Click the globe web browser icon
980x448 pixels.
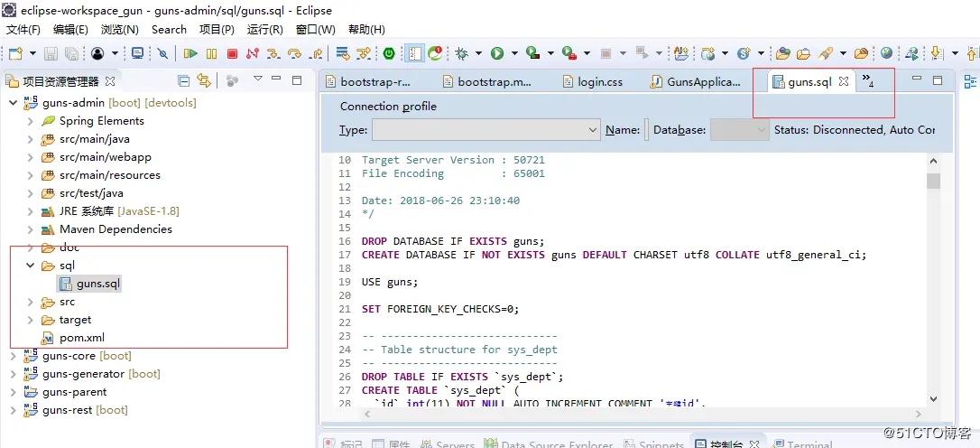point(886,54)
